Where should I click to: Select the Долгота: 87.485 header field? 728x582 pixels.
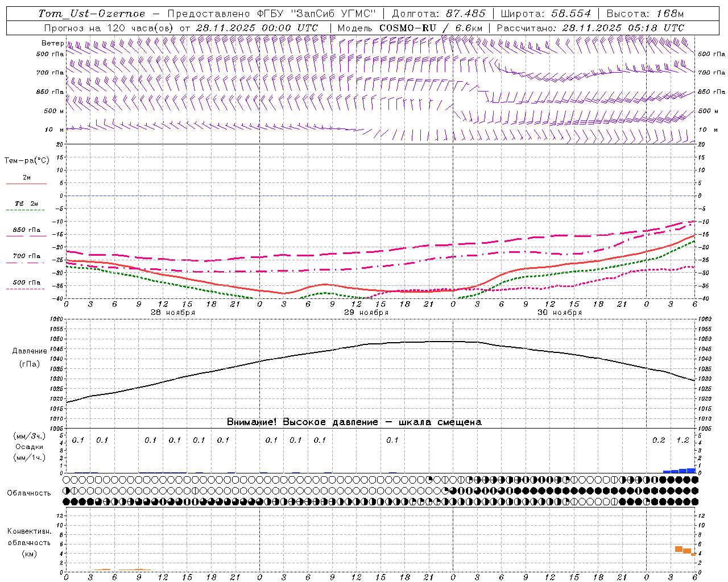(439, 14)
